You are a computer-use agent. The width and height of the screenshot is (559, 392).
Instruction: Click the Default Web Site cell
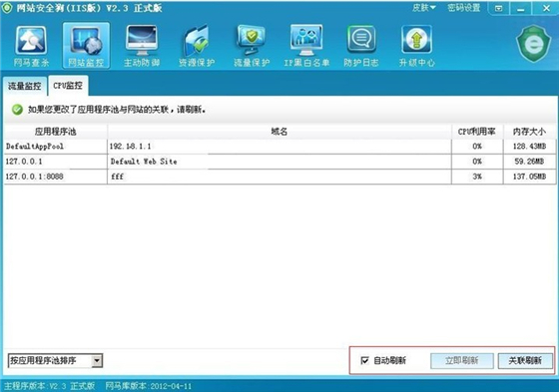(x=279, y=162)
